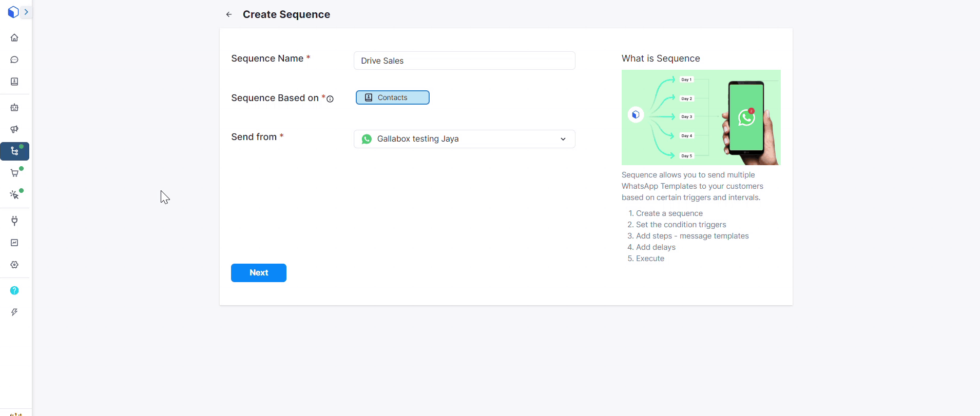Open the settings gear icon
Screen dimensions: 980x416
pos(14,265)
